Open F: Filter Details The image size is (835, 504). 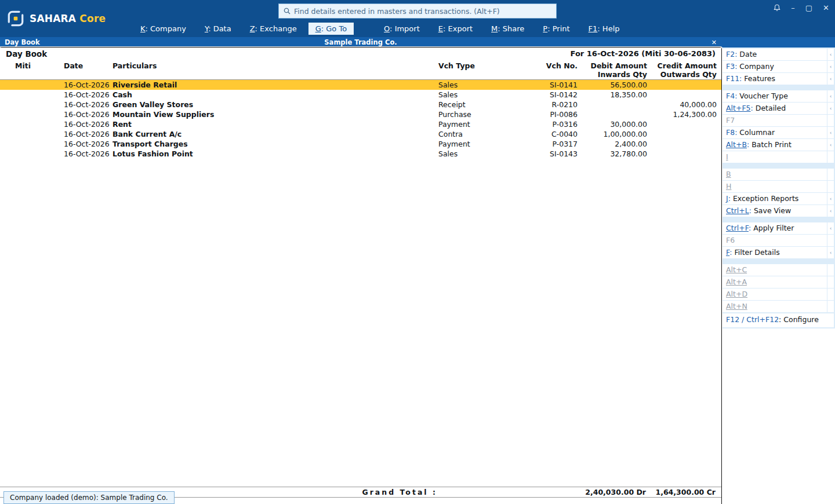[x=775, y=253]
